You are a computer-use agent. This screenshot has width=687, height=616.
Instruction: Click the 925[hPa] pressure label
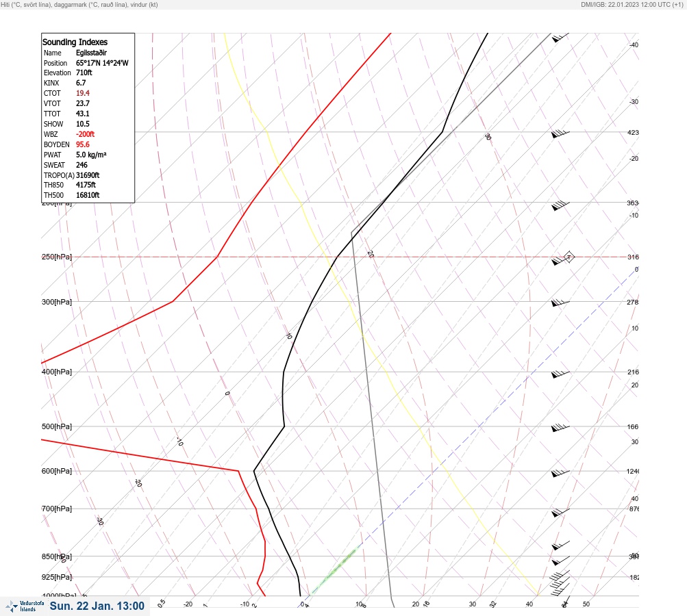point(57,577)
